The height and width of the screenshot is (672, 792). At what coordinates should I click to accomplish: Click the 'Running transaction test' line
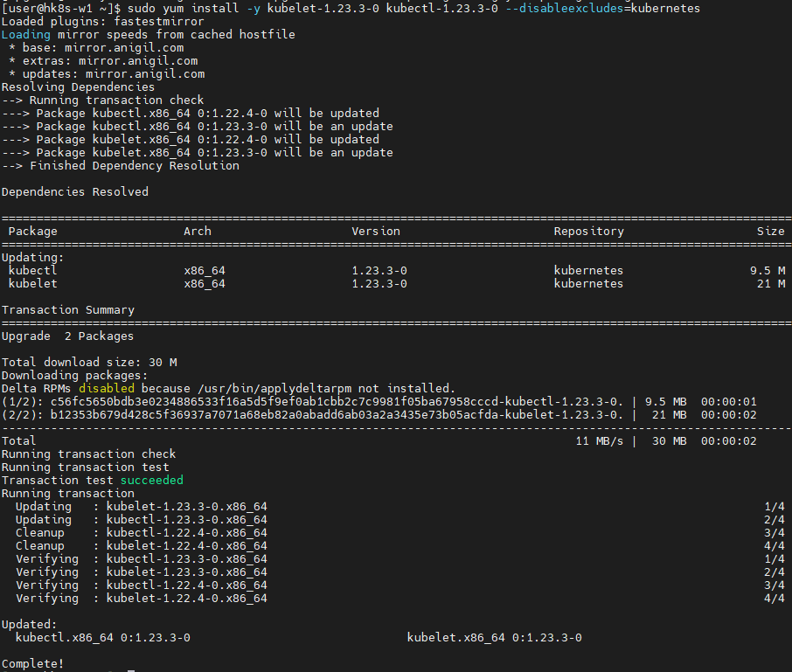[x=86, y=468]
